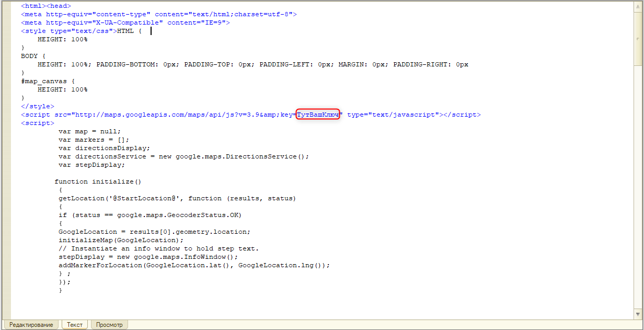Click the line var directionsDisplay;
The height and width of the screenshot is (330, 644).
pos(105,148)
